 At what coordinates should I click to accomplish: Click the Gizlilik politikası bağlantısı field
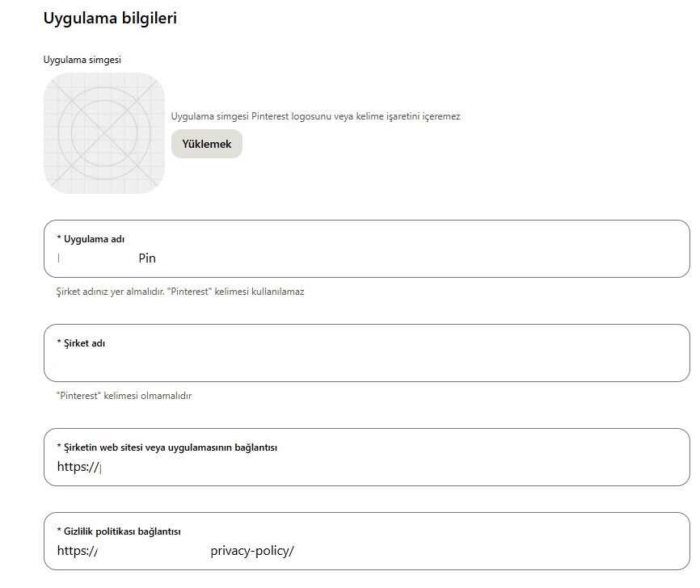366,541
